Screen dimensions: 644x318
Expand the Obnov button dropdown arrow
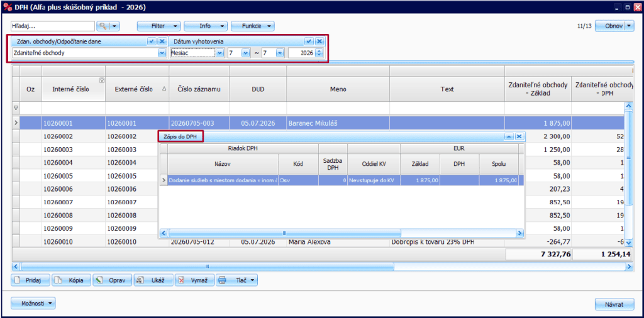click(x=630, y=26)
